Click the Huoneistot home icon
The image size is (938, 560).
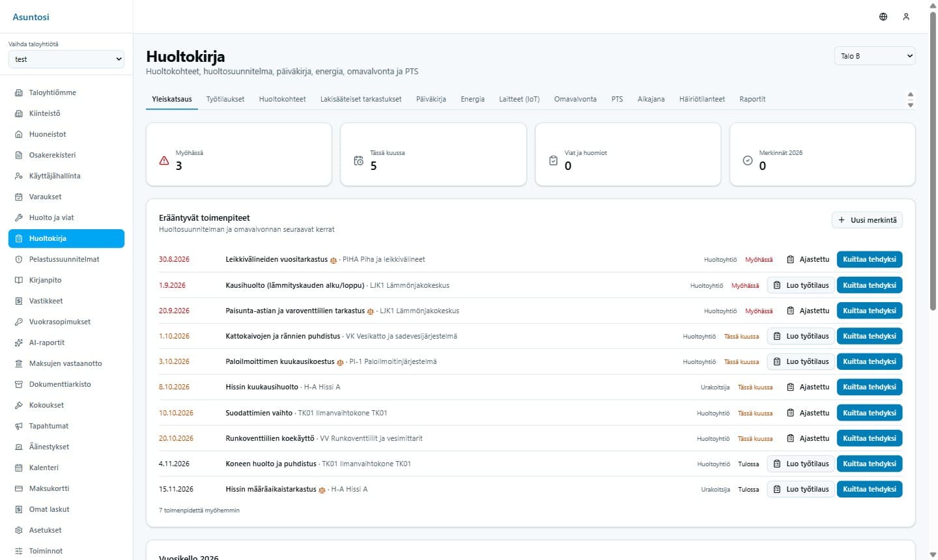tap(19, 134)
